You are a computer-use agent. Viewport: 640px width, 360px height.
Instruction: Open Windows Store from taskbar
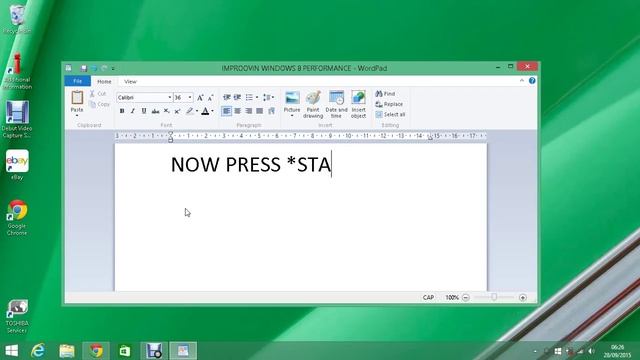click(125, 351)
